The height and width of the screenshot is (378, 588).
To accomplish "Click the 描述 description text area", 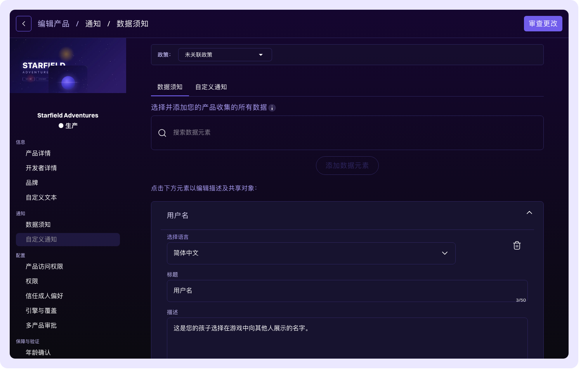I will [347, 338].
